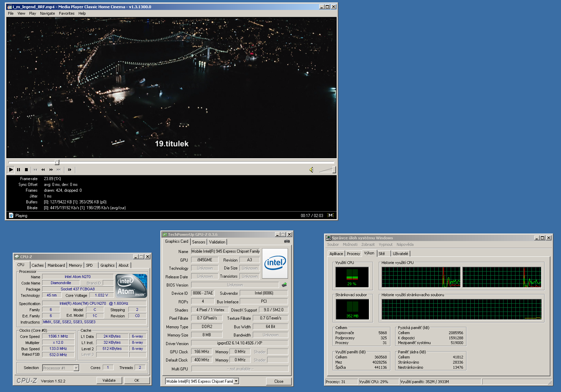Click the video seek bar thumb
The image size is (561, 392).
tap(57, 162)
